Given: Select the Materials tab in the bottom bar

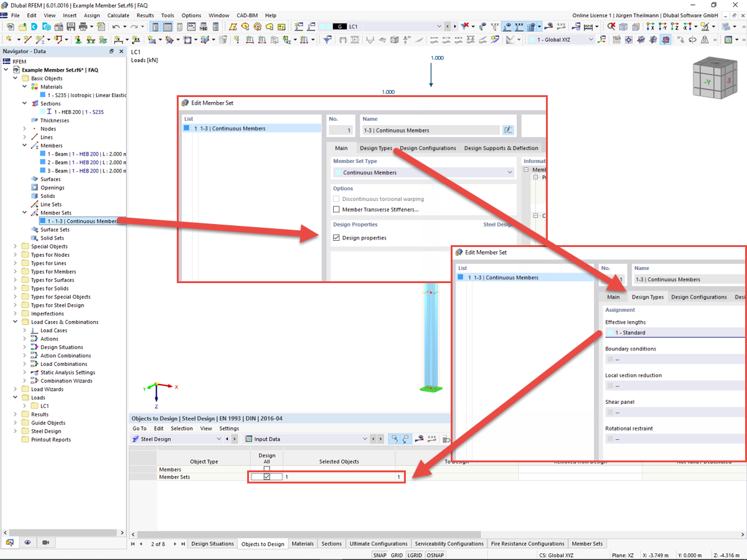Looking at the screenshot, I should (303, 543).
